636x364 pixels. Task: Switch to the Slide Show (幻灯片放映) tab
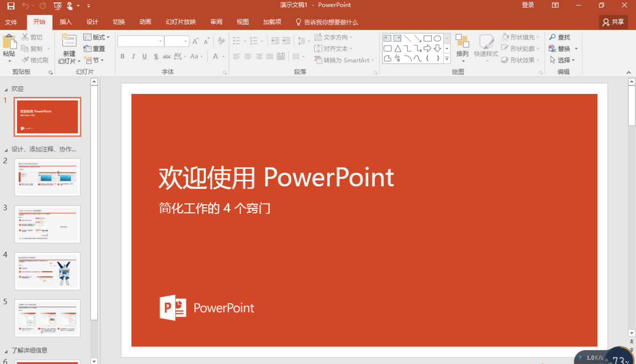(x=181, y=22)
